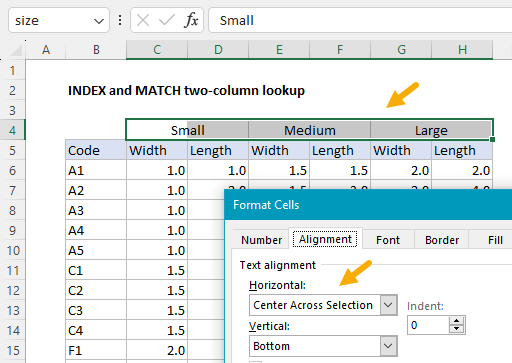Select row 15 header

click(x=13, y=350)
